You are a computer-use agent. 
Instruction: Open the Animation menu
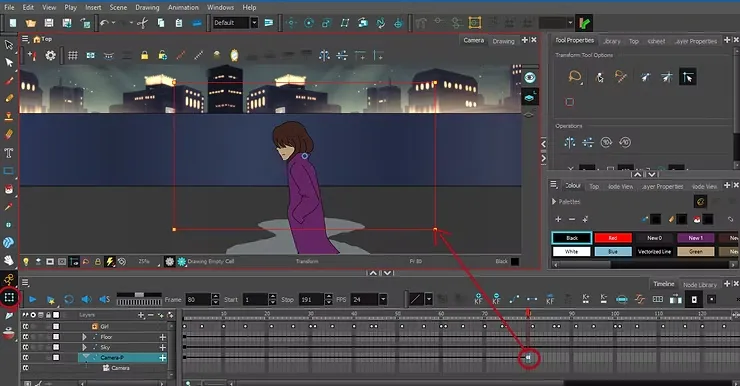pos(183,8)
